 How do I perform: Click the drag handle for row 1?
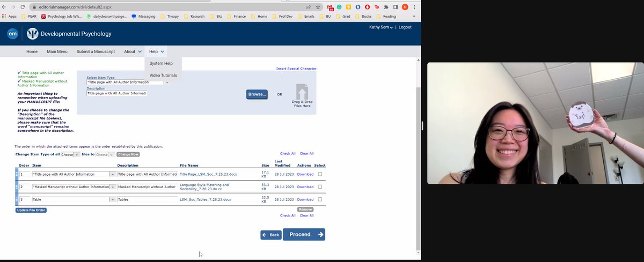pyautogui.click(x=17, y=174)
